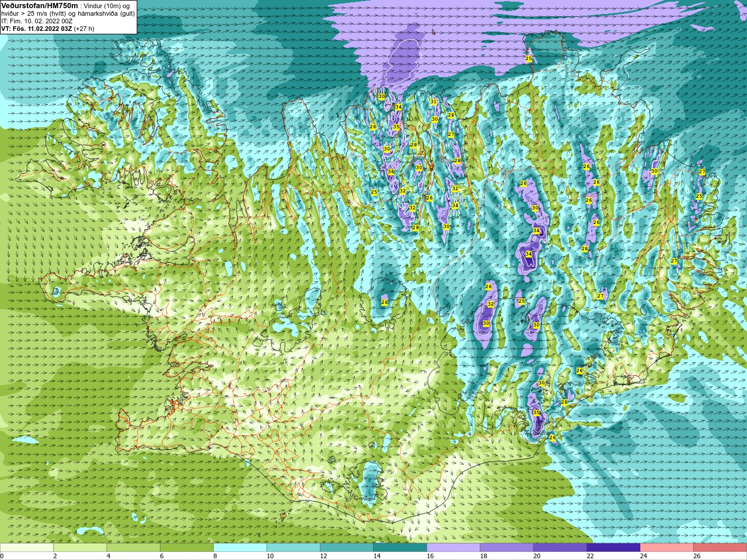
Task: Select the legend scale value '10'
Action: tap(270, 556)
